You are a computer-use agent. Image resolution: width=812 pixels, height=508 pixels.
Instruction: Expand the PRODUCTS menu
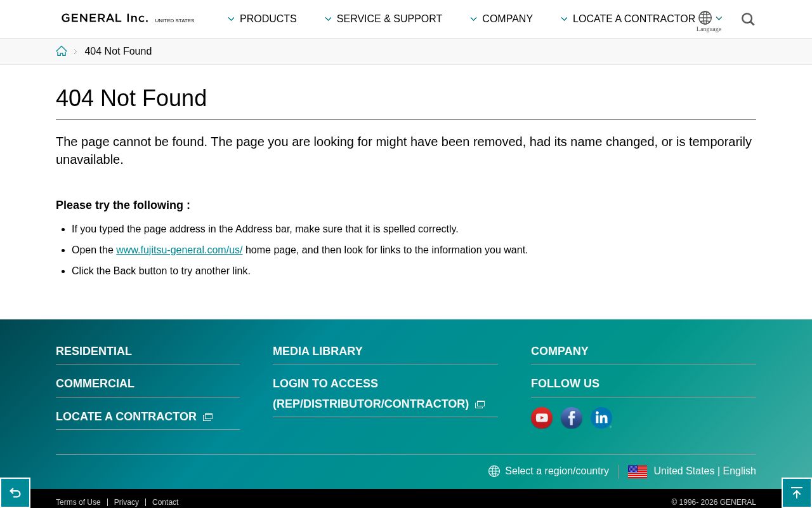coord(262,19)
